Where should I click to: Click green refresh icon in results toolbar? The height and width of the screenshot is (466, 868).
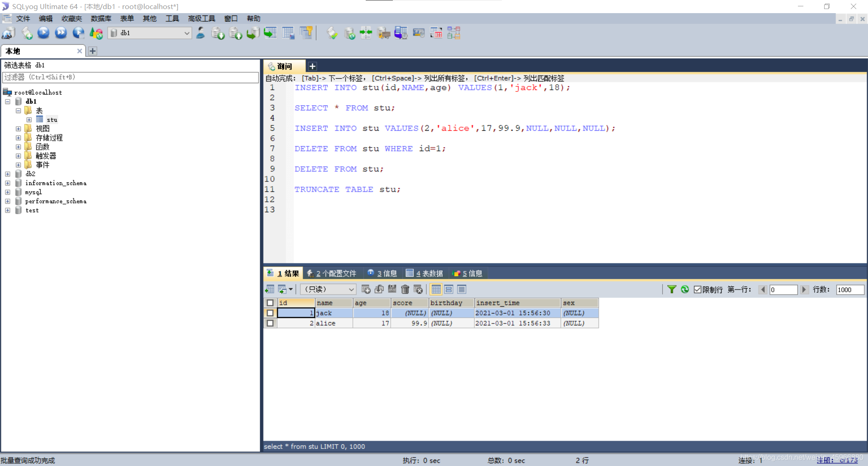click(x=685, y=289)
